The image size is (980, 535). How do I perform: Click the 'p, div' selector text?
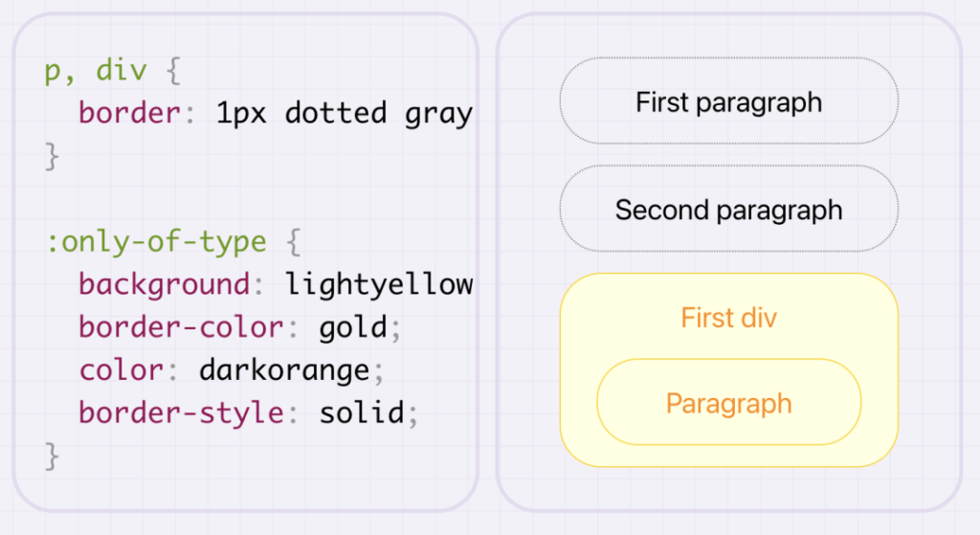coord(96,70)
